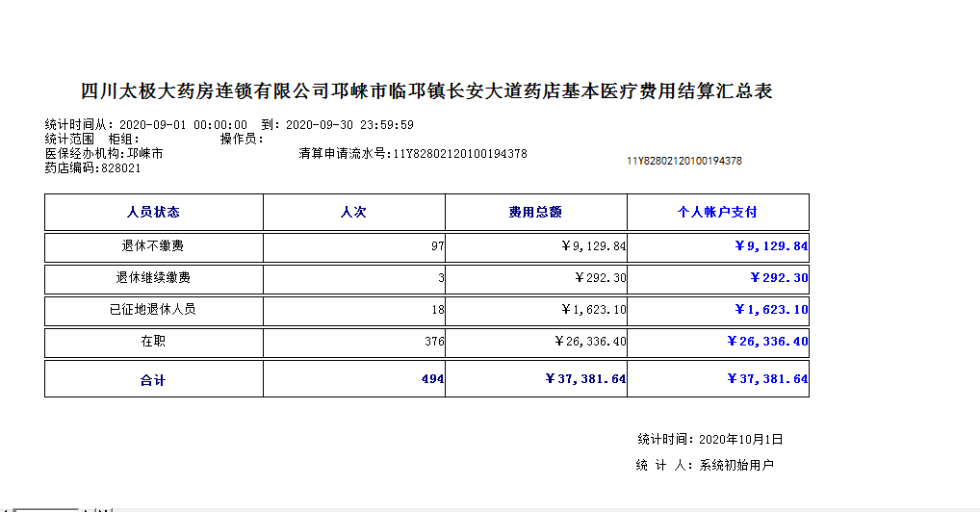The height and width of the screenshot is (512, 980).
Task: Click the 操作员 label
Action: 242,140
